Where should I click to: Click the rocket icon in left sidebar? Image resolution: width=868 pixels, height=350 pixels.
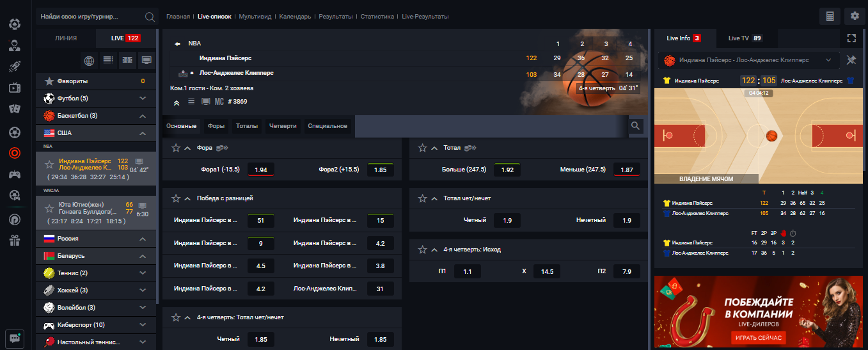pyautogui.click(x=14, y=67)
